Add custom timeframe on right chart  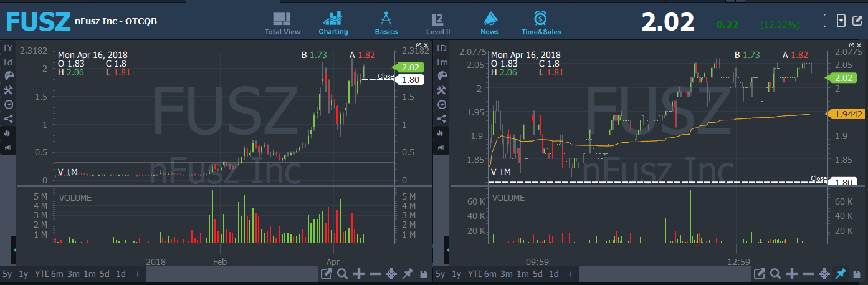click(570, 274)
